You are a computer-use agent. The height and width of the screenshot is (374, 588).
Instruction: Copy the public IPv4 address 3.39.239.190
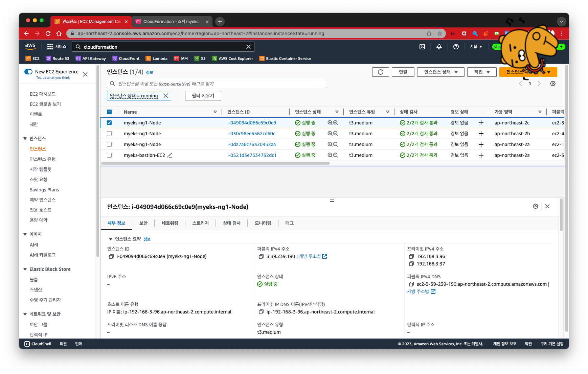tap(261, 256)
